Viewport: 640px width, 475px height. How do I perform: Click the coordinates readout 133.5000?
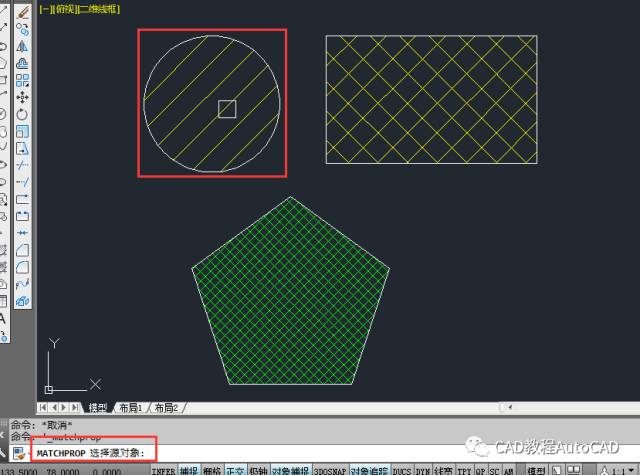[19, 472]
